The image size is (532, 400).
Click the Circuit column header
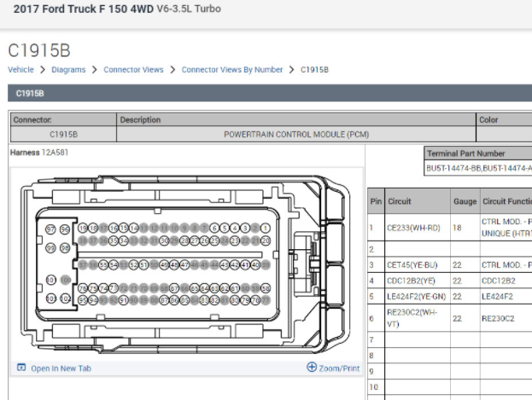pos(418,201)
